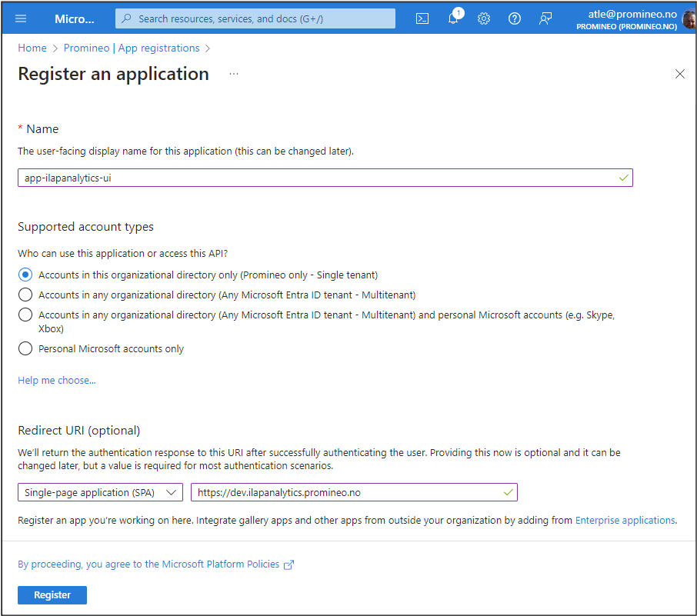Click the user avatar picture
This screenshot has height=616, width=697.
689,19
